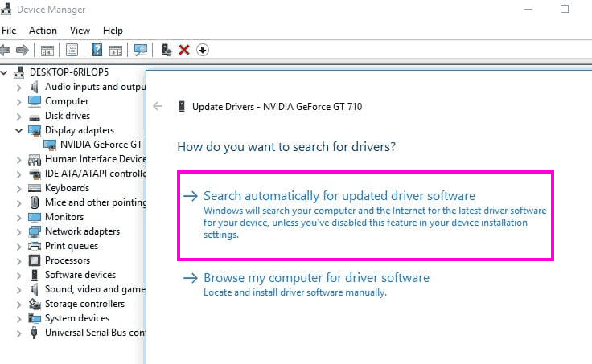Click the Keyboards icon
This screenshot has width=592, height=364.
[x=35, y=188]
